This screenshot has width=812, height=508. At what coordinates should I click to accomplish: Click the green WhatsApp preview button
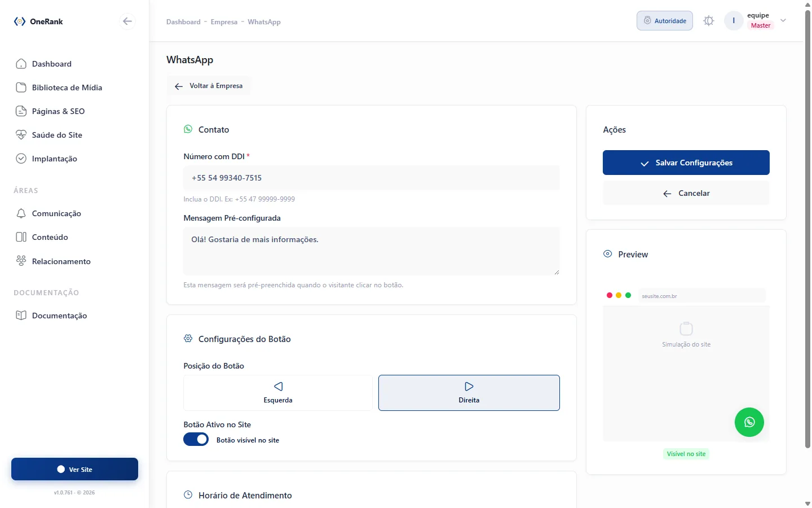pyautogui.click(x=749, y=422)
